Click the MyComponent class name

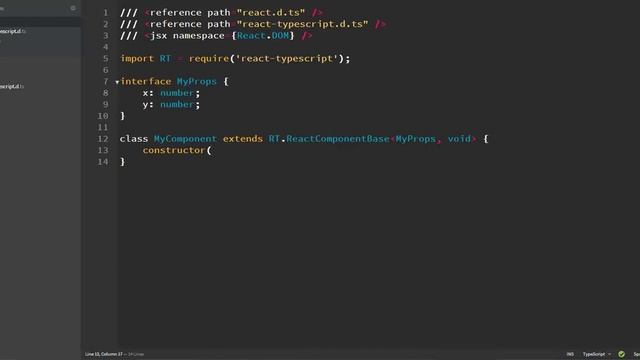[185, 139]
